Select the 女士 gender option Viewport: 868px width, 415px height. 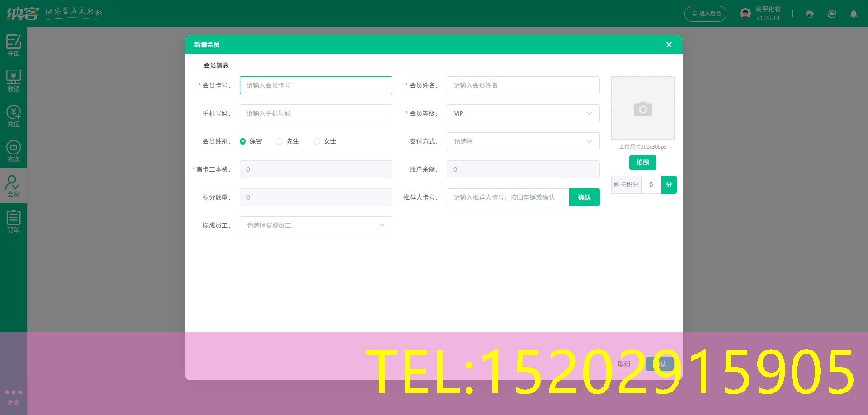click(x=316, y=141)
